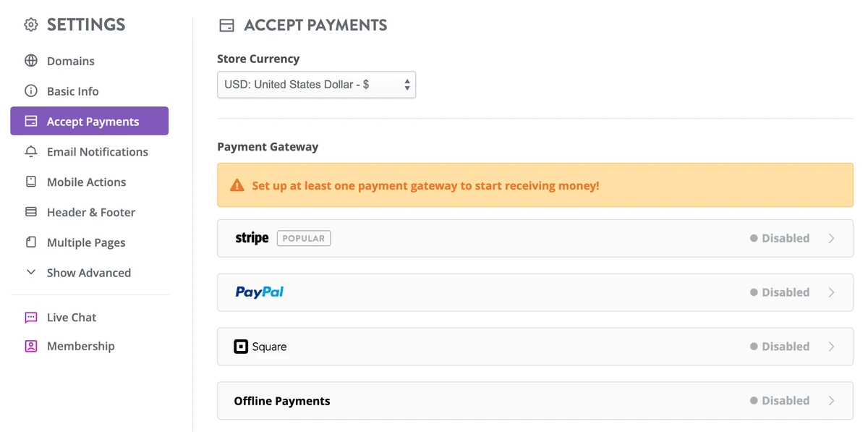
Task: Open the Store Currency dropdown
Action: pyautogui.click(x=316, y=85)
